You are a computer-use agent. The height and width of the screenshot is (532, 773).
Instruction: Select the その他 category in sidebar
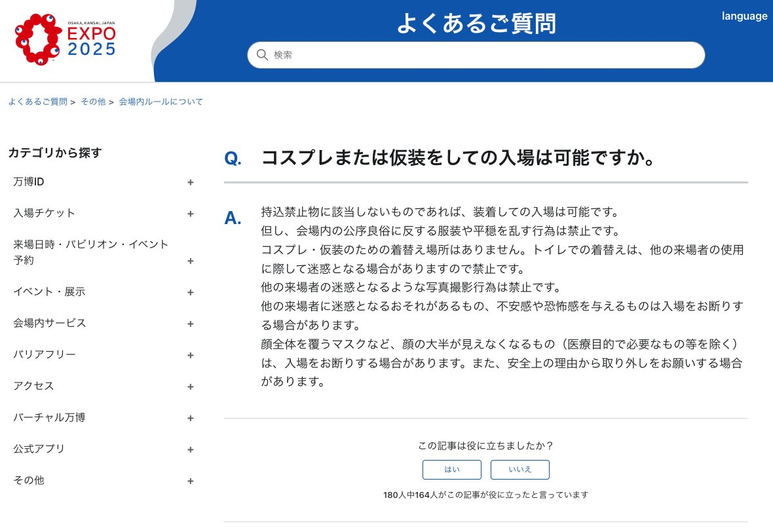(29, 480)
